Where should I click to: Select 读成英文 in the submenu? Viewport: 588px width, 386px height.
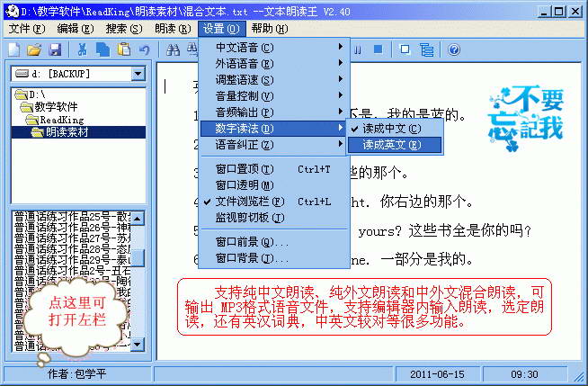pos(390,144)
